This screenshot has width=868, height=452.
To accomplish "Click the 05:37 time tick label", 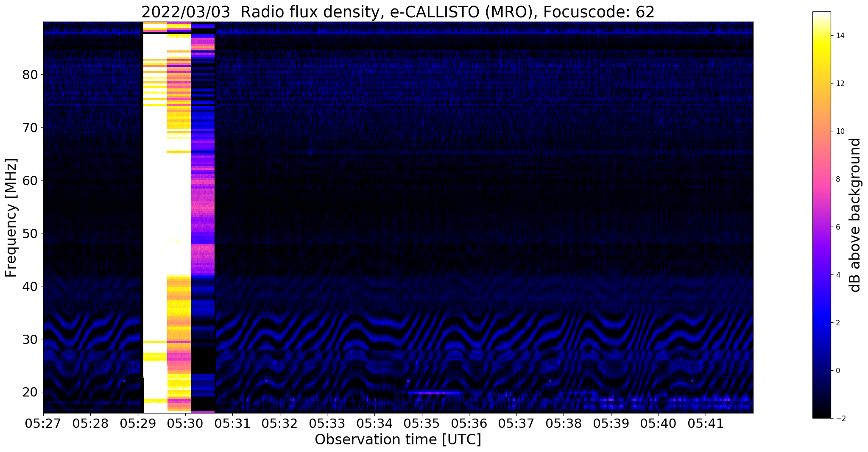I will pyautogui.click(x=516, y=423).
